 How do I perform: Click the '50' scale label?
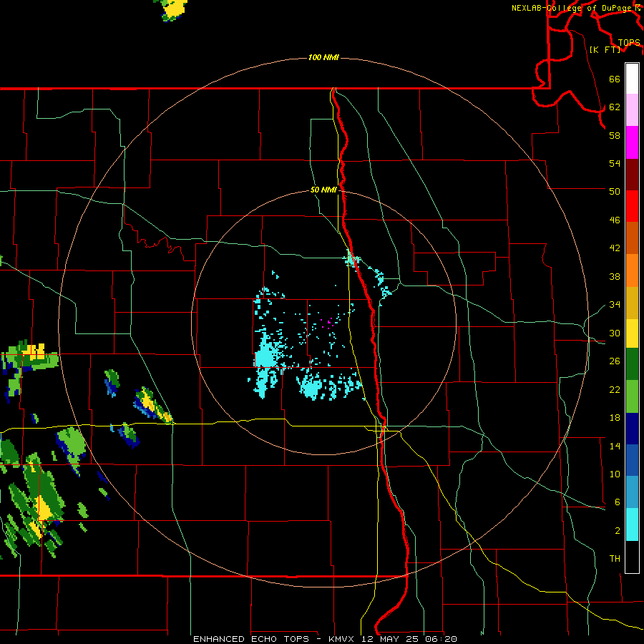[x=615, y=191]
